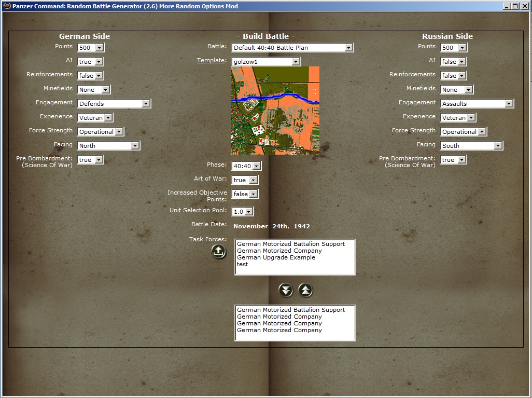Open Russian Minefields None dropdown
Image resolution: width=532 pixels, height=398 pixels.
coord(457,90)
